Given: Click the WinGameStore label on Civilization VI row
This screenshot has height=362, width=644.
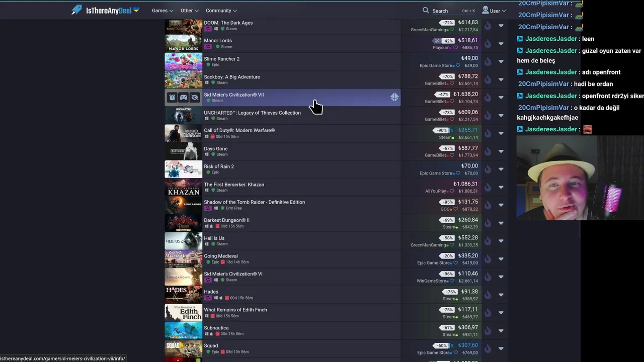Looking at the screenshot, I should tap(432, 281).
